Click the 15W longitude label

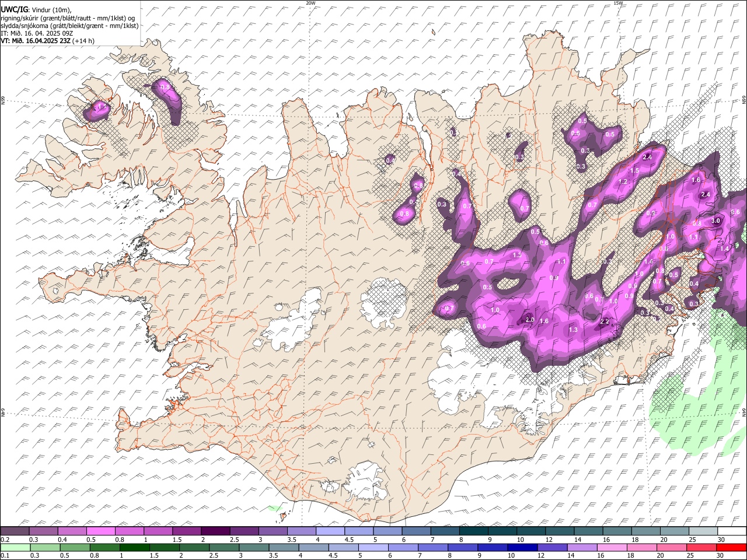pyautogui.click(x=618, y=3)
